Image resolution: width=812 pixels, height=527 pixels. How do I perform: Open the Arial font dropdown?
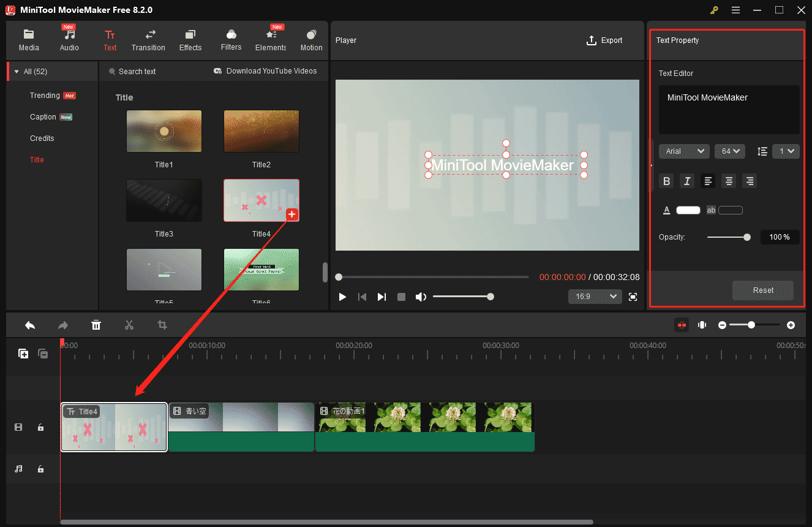684,151
